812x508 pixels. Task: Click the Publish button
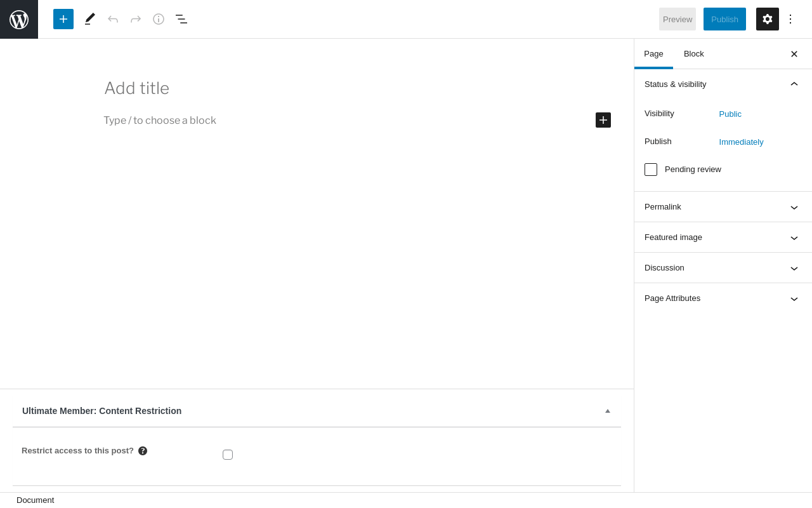[724, 19]
